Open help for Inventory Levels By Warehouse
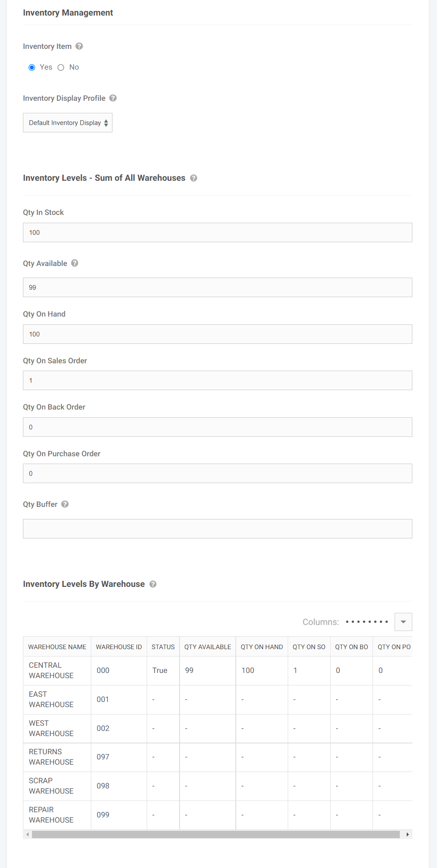The image size is (437, 868). point(153,584)
